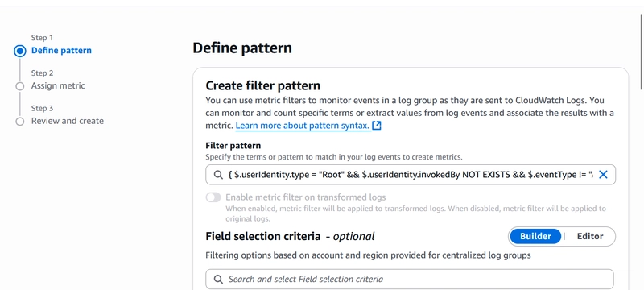Click the magnifier icon in Field selection criteria
644x290 pixels.
(218, 280)
